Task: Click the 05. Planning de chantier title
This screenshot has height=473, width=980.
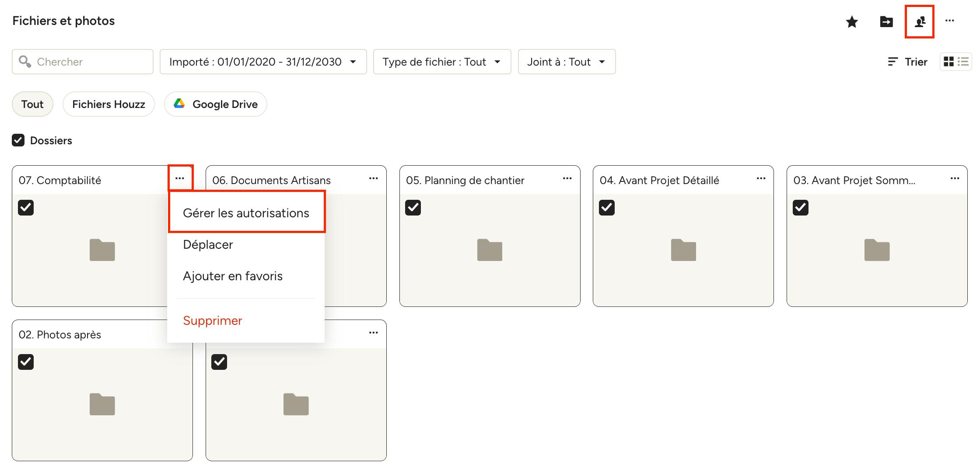Action: (x=465, y=180)
